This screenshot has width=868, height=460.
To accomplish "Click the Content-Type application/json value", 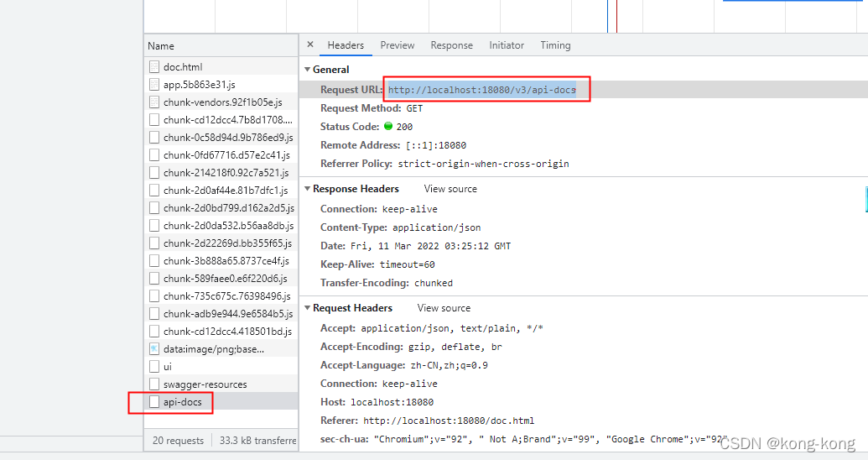I will coord(436,227).
